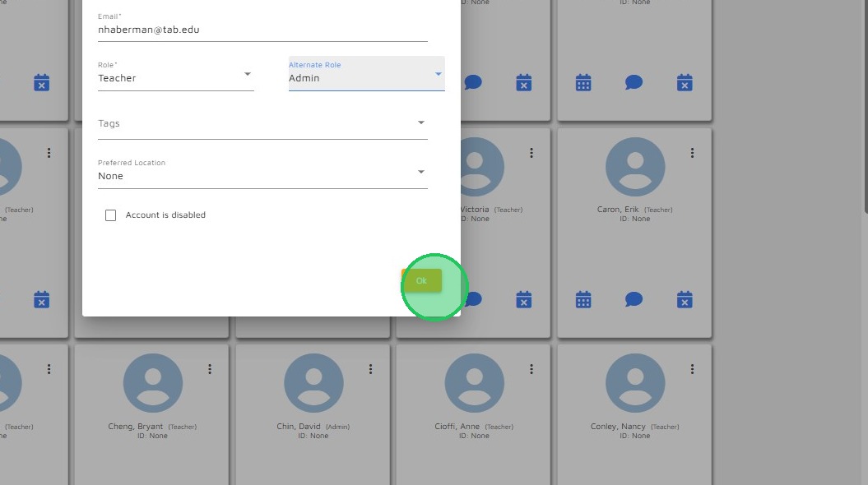Click the name text Caron, Erik

pyautogui.click(x=618, y=210)
